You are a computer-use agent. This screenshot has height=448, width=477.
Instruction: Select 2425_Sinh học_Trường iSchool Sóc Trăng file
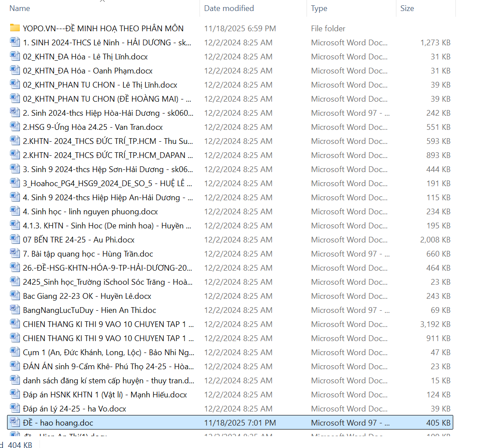(108, 282)
